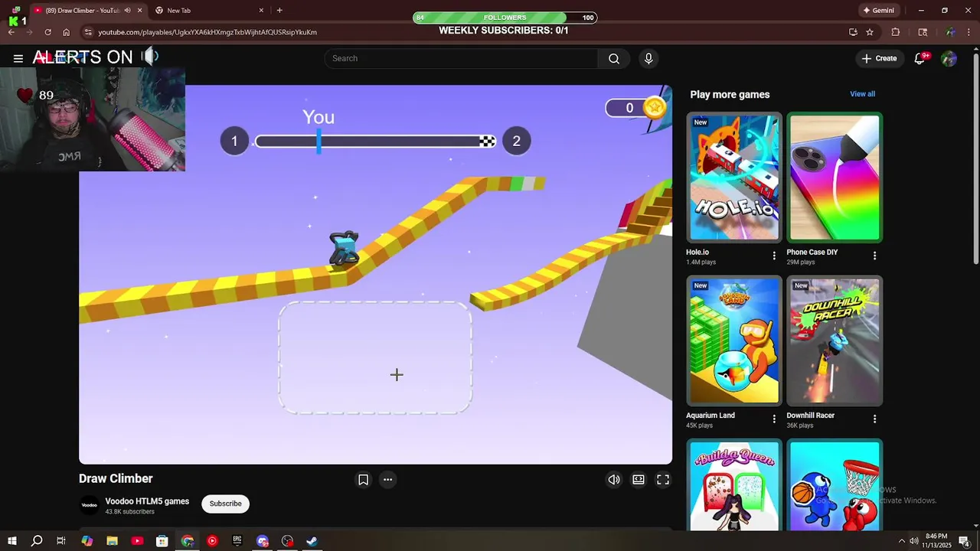The image size is (980, 551).
Task: Start voice search with the microphone icon
Action: point(648,59)
